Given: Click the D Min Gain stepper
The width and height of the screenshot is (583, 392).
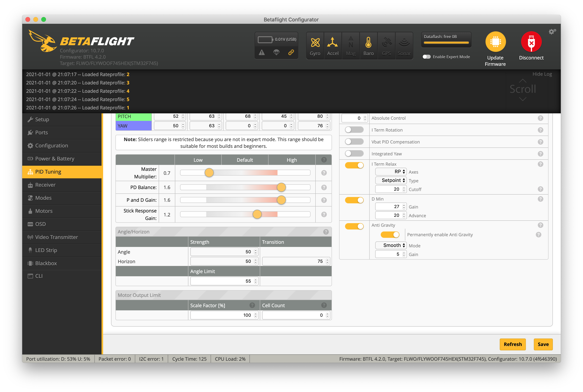Looking at the screenshot, I should (404, 207).
